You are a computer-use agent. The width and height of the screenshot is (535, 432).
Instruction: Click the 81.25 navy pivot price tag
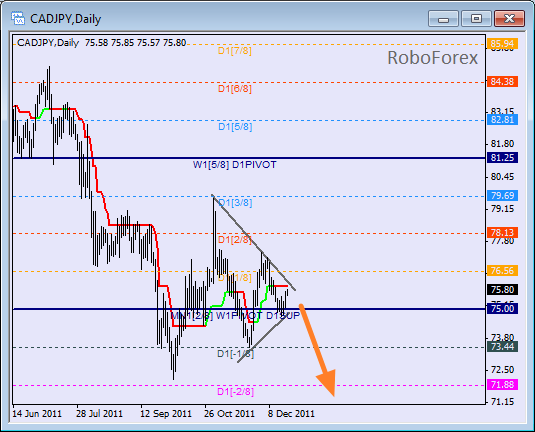coord(503,158)
